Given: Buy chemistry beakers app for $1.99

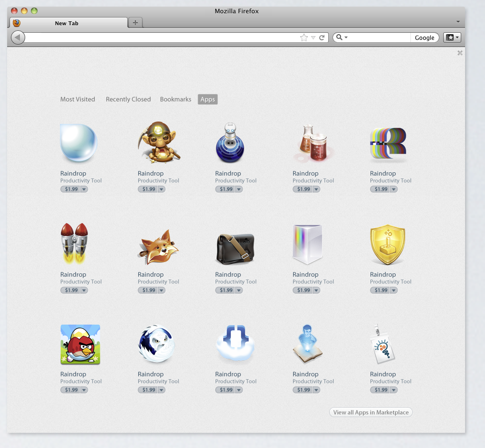Looking at the screenshot, I should [x=303, y=189].
